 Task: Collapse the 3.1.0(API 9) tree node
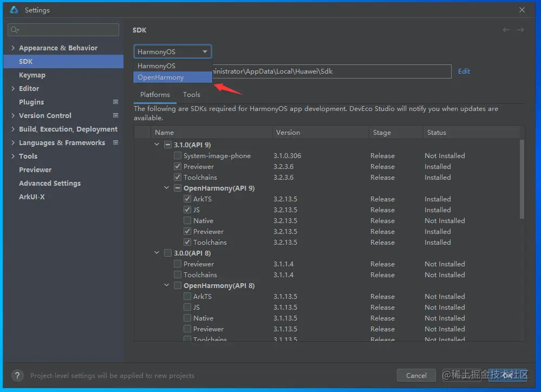[x=157, y=145]
